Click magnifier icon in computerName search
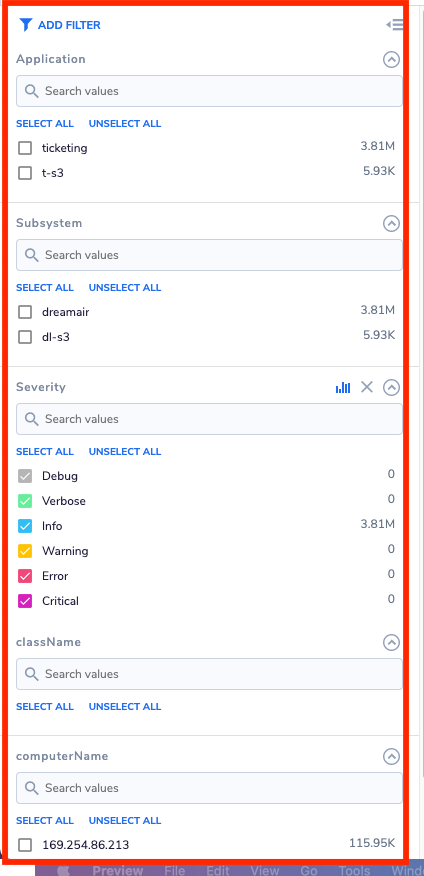This screenshot has width=424, height=876. pos(32,788)
